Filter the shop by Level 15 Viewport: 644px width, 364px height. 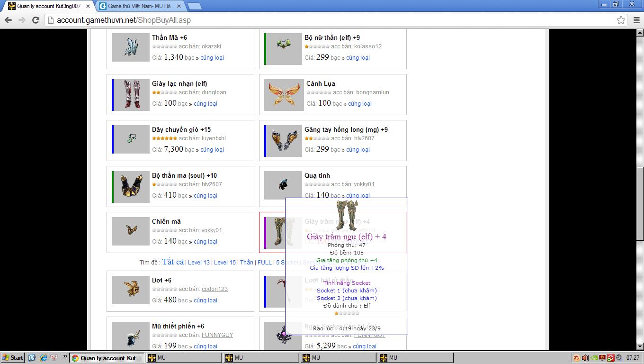click(225, 263)
